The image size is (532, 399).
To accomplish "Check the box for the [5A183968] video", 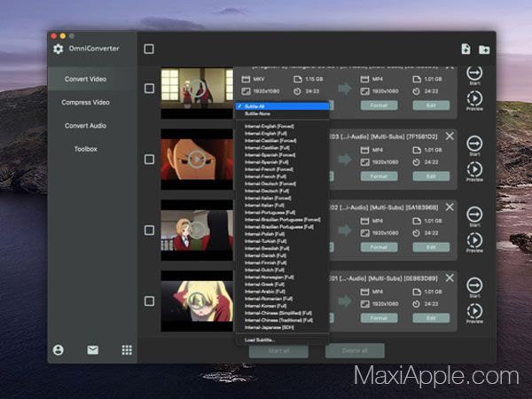I will pyautogui.click(x=149, y=231).
